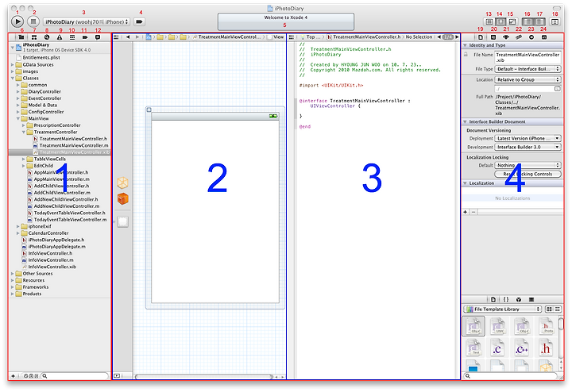This screenshot has height=392, width=572.
Task: Show the Breakpoint navigator icon
Action: [x=85, y=37]
